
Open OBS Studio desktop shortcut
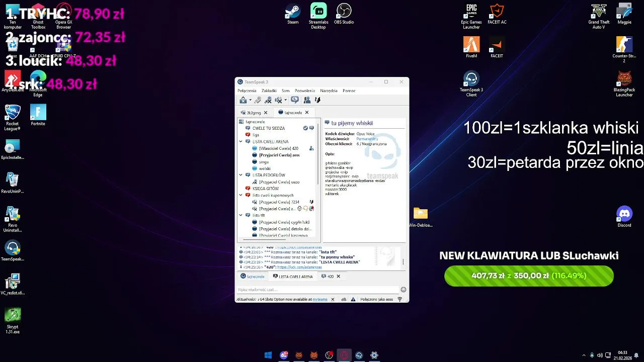coord(344,14)
